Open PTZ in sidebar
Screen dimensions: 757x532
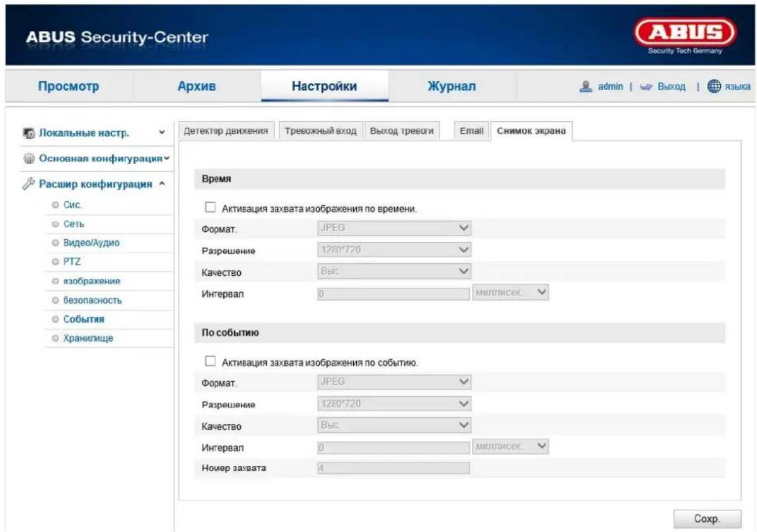coord(72,261)
